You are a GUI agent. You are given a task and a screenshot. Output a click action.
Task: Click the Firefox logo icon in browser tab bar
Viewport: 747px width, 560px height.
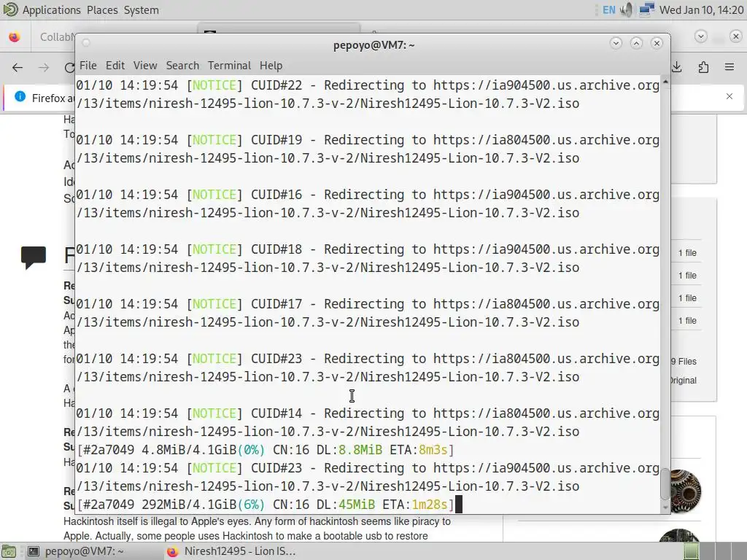15,36
